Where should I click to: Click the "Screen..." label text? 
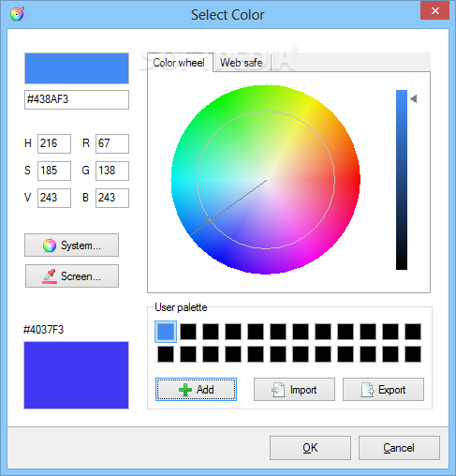(x=81, y=276)
